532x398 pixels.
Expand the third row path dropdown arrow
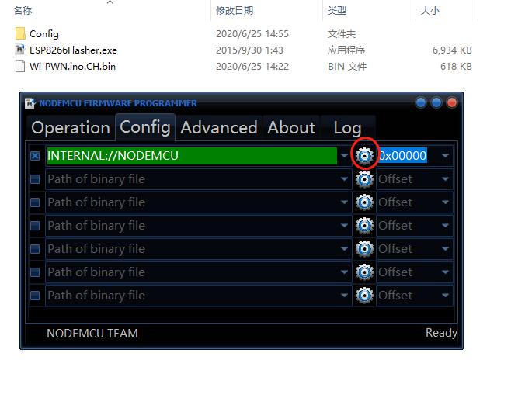(344, 202)
